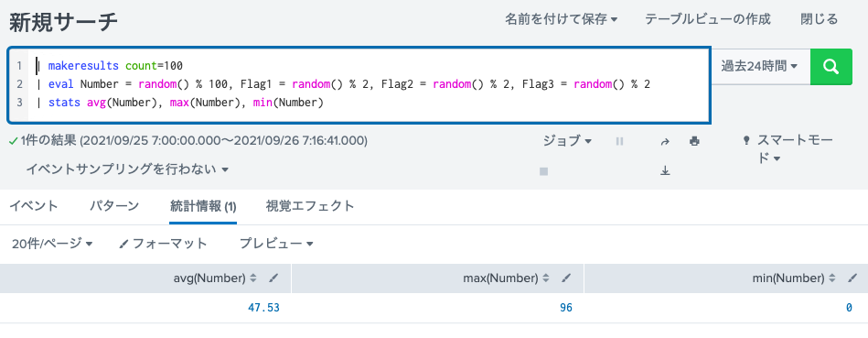Viewport: 868px width, 338px height.
Task: Sort by min(Number) column arrows
Action: tap(832, 278)
